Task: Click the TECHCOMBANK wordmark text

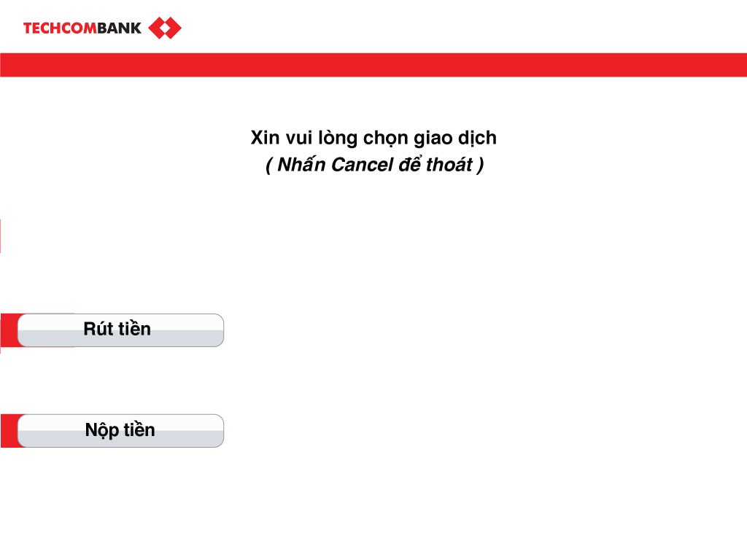Action: click(x=82, y=29)
